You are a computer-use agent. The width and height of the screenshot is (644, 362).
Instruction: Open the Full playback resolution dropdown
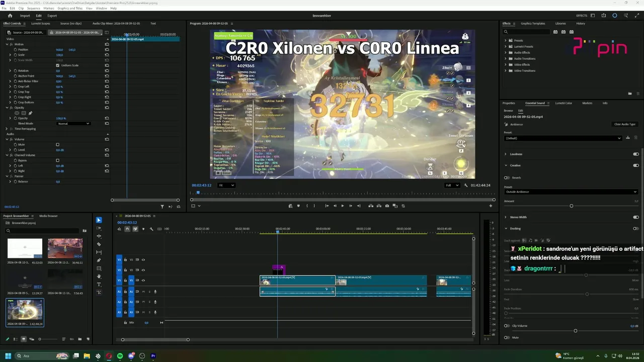click(452, 185)
